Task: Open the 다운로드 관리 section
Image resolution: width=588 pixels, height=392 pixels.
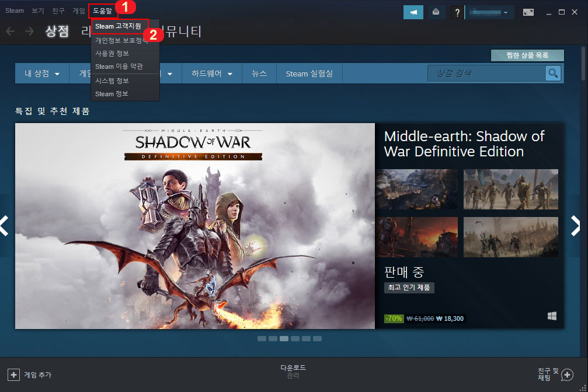Action: 293,372
